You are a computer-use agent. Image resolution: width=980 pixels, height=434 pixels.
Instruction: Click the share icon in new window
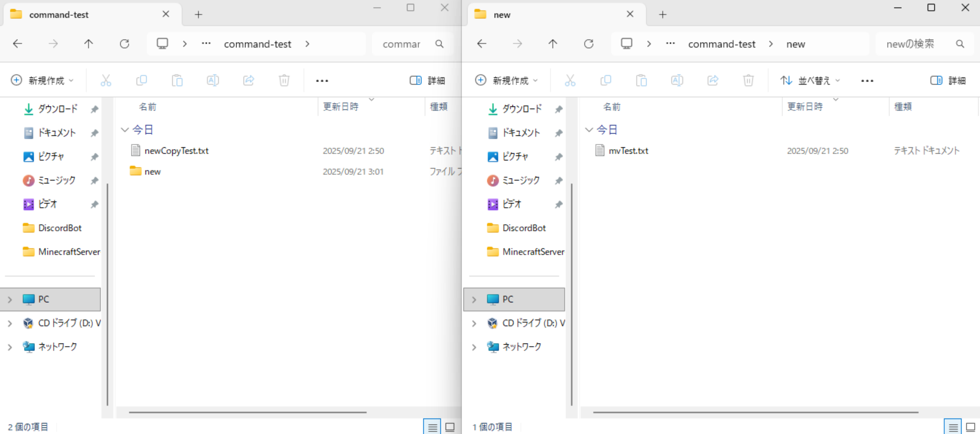coord(713,80)
